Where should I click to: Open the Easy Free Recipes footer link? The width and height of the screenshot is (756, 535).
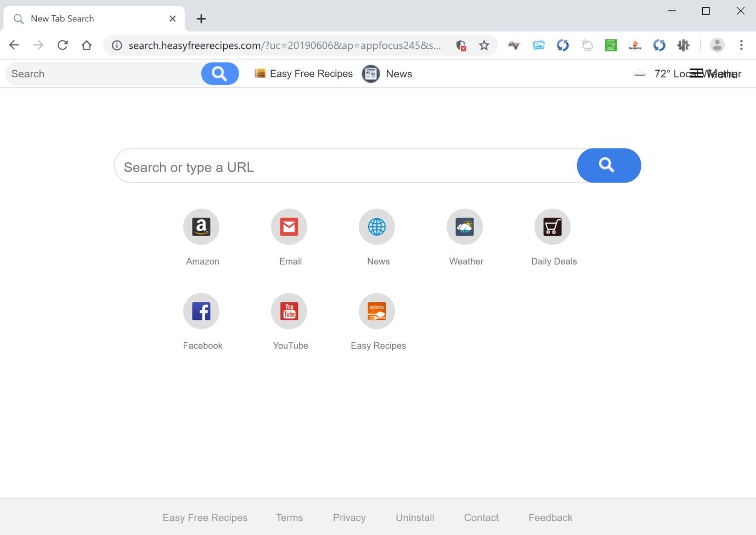(x=205, y=517)
